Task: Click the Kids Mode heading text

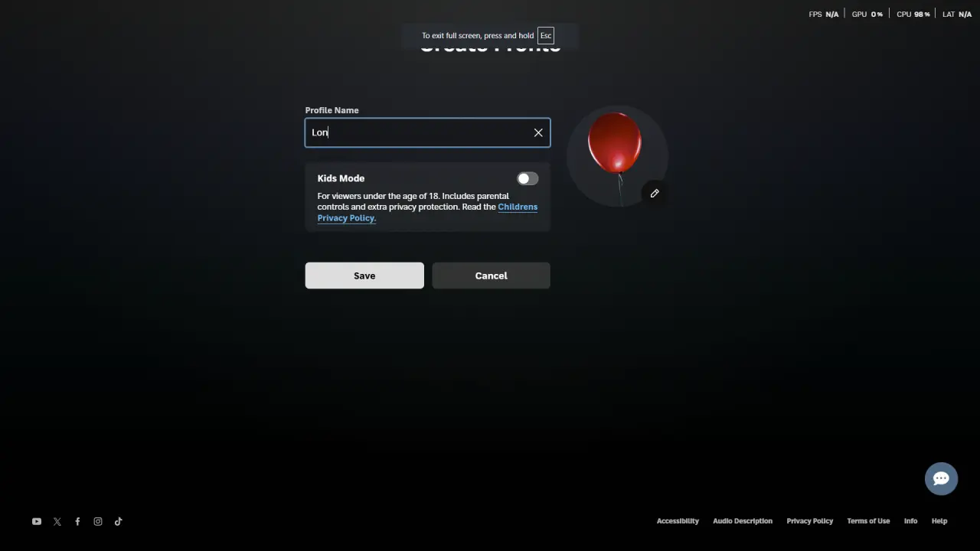Action: (341, 178)
